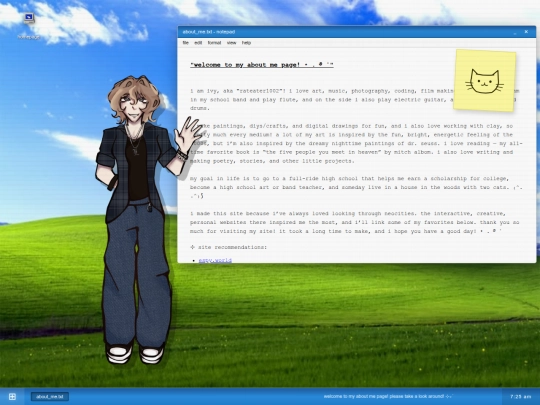This screenshot has height=405, width=540.
Task: Open the view menu in notepad
Action: [x=231, y=43]
